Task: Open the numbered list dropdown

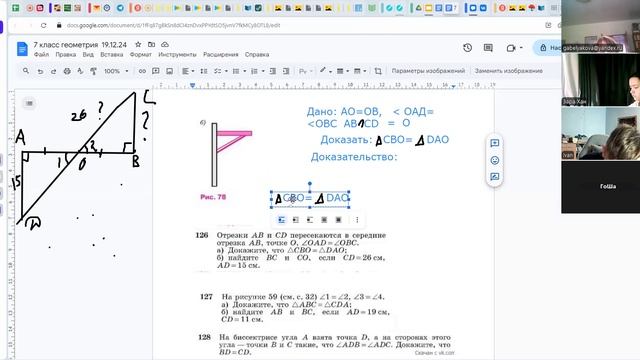Action: [257, 71]
